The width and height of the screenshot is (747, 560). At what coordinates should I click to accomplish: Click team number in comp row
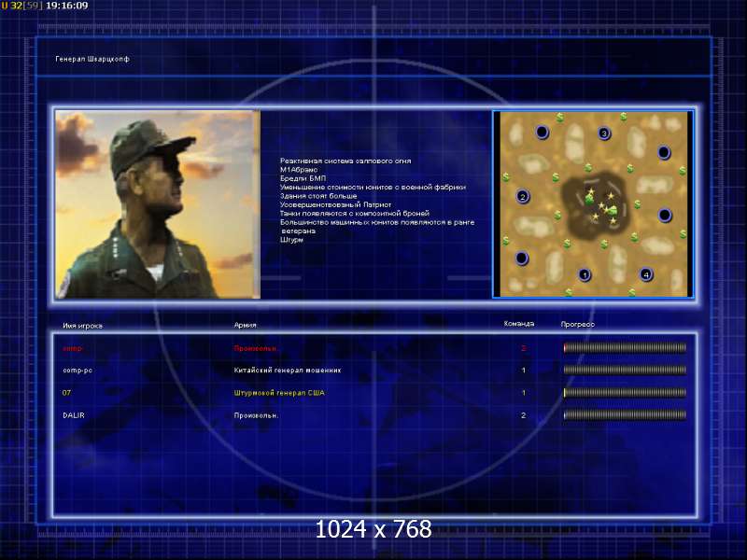[x=524, y=348]
